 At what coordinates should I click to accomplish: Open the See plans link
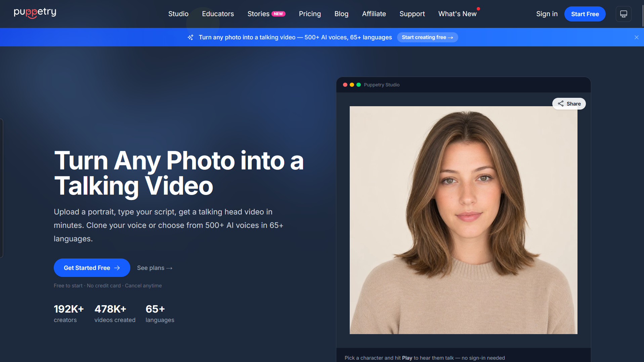tap(155, 268)
